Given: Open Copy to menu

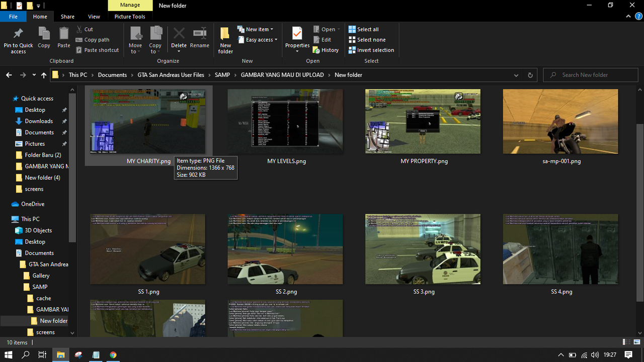Looking at the screenshot, I should [155, 40].
